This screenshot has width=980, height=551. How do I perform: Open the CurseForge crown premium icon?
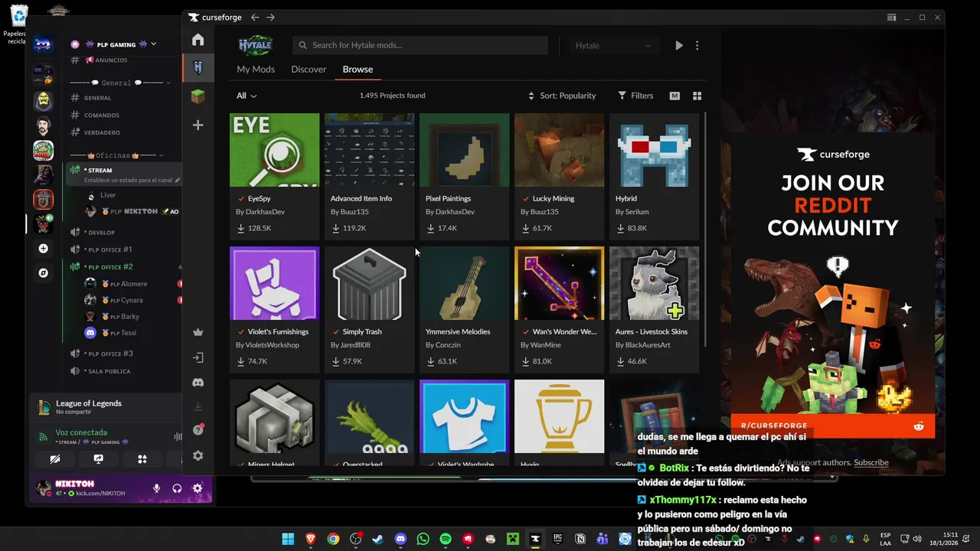(198, 332)
